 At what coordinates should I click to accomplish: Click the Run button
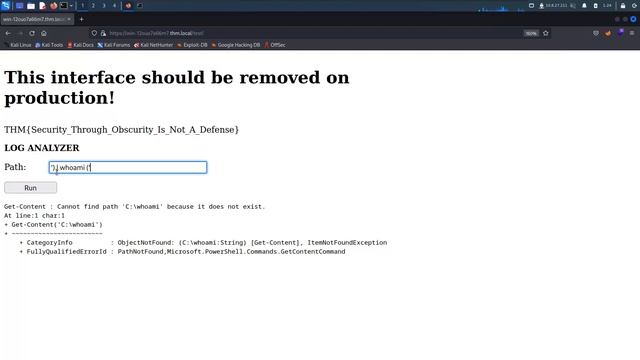tap(31, 188)
